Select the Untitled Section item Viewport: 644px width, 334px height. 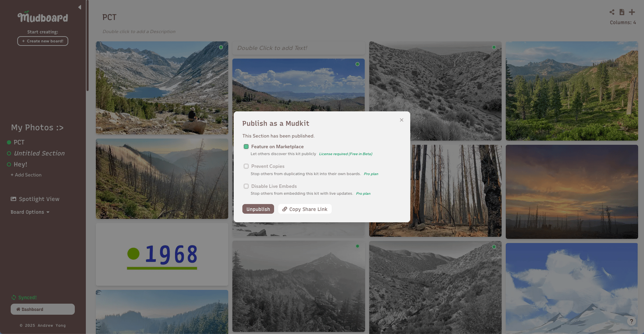(x=39, y=153)
